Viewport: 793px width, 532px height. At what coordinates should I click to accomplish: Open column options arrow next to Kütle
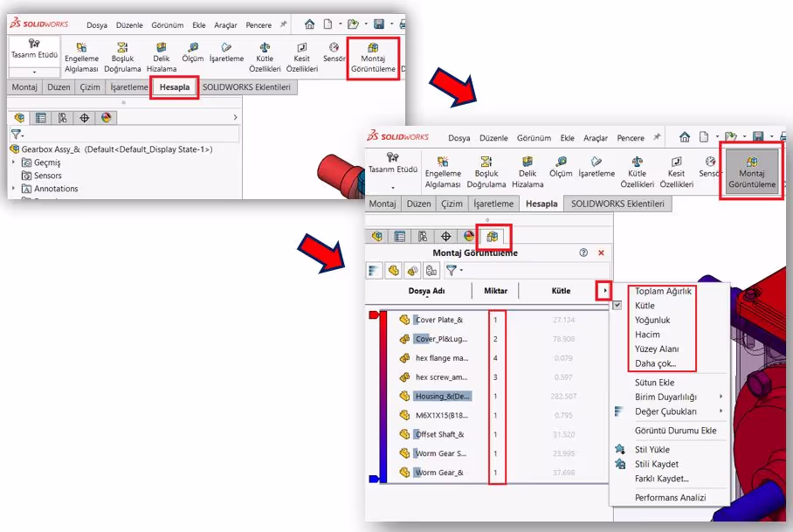click(x=604, y=290)
